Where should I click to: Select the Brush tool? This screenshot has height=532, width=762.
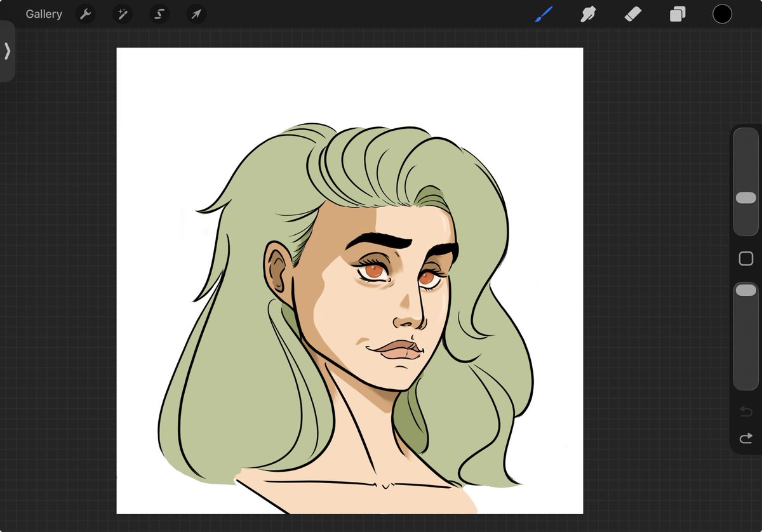(544, 14)
